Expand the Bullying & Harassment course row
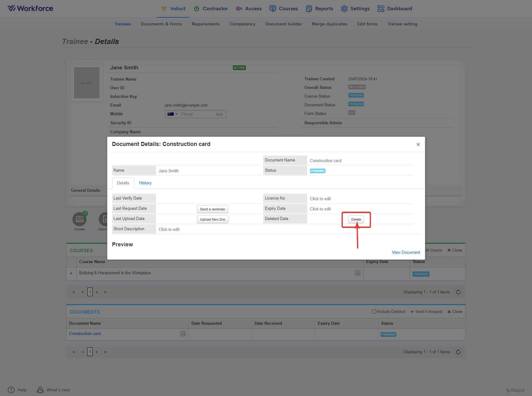This screenshot has height=396, width=532. 71,273
